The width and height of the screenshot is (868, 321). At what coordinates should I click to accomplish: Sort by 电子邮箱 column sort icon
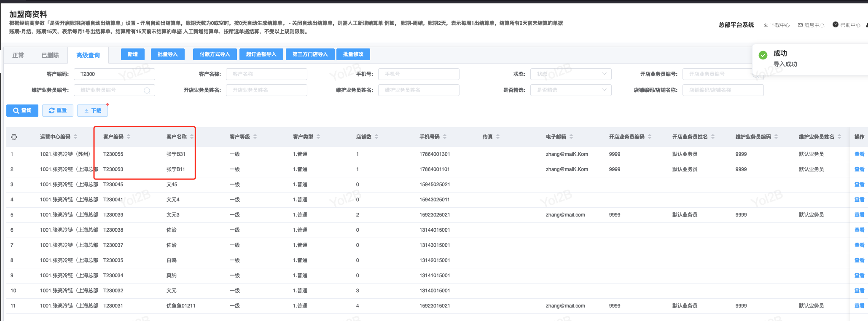[571, 136]
